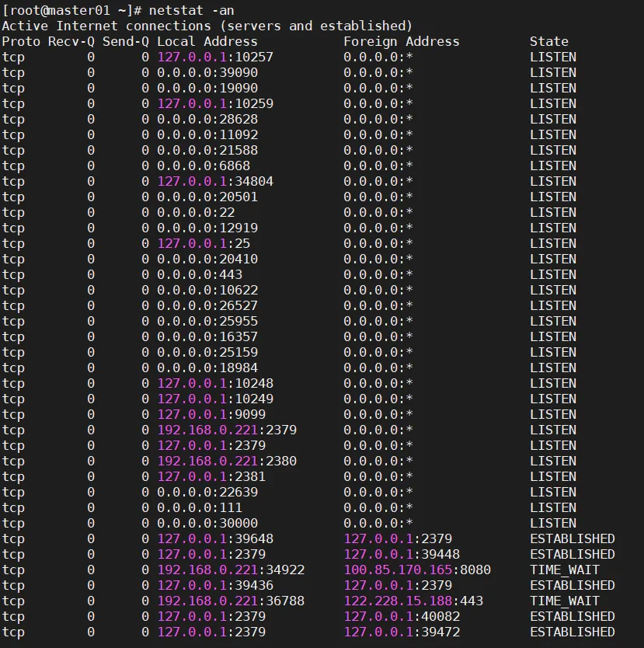The width and height of the screenshot is (644, 648).
Task: Click the Foreign Address column header
Action: pyautogui.click(x=402, y=41)
